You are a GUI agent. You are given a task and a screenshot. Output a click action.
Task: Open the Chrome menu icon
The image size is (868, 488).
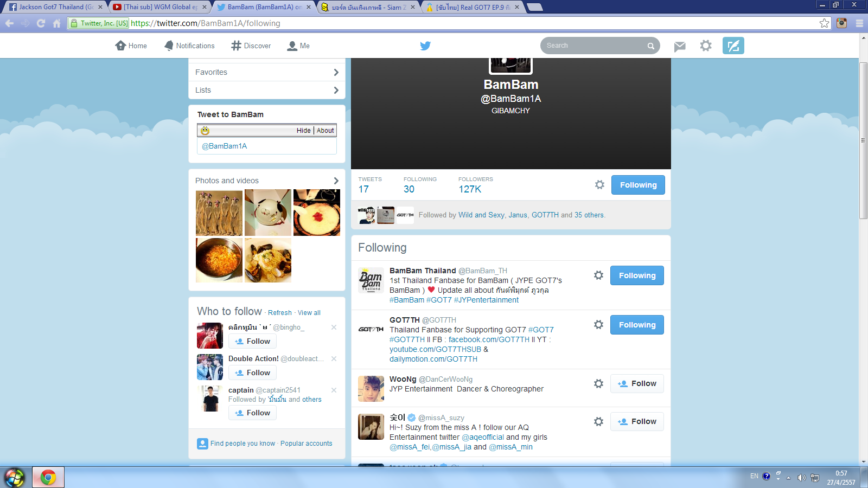[859, 23]
